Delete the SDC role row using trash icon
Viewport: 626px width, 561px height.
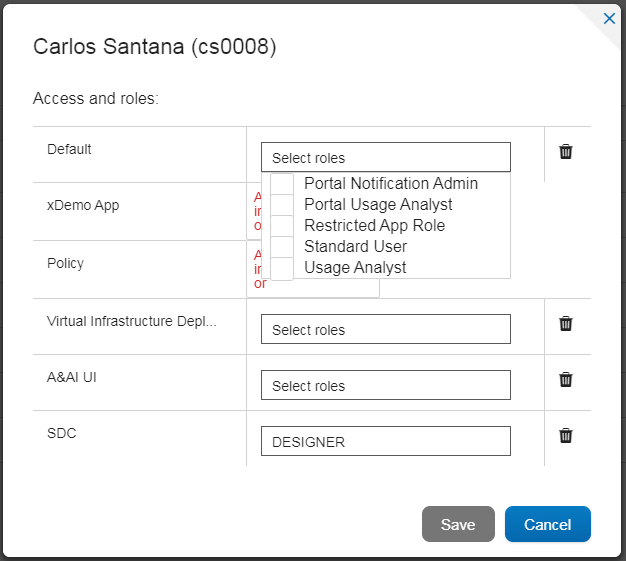tap(565, 435)
